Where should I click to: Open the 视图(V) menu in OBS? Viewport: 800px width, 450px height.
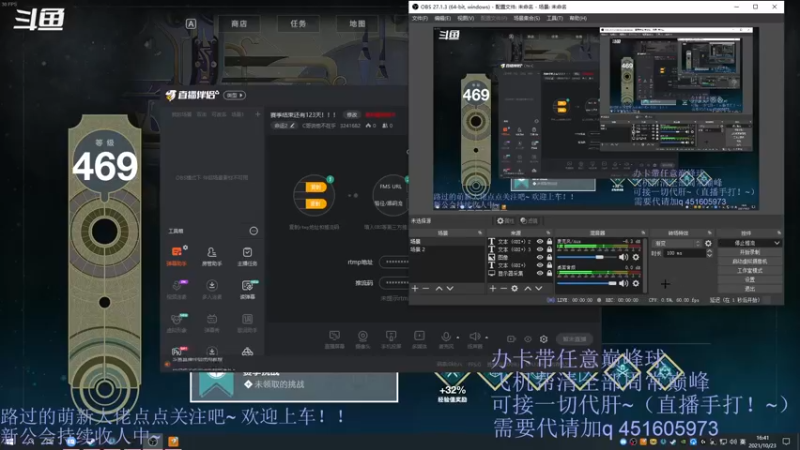(x=465, y=18)
